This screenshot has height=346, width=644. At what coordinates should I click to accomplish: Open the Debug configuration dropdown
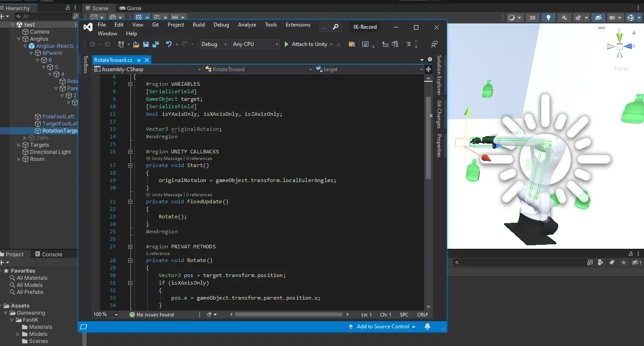point(214,44)
